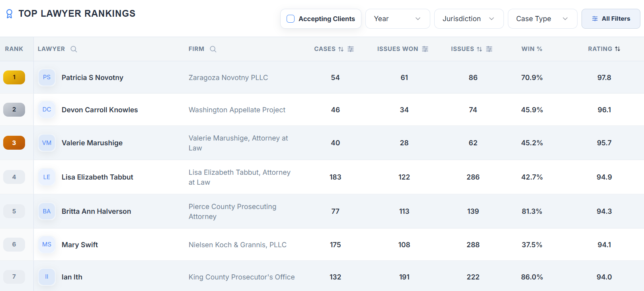Click the DC avatar for Devon Carroll Knowles
The image size is (644, 291).
47,109
